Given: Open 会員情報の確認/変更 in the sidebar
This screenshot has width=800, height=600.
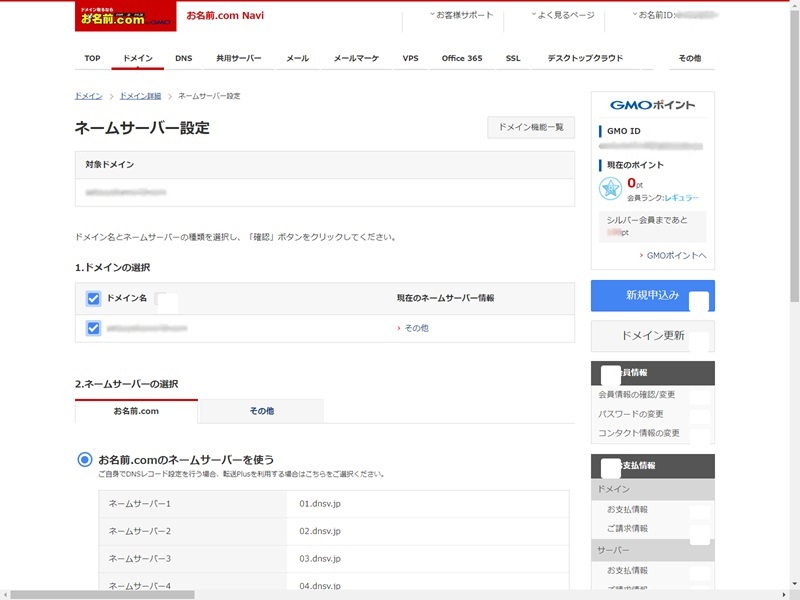Looking at the screenshot, I should [x=637, y=394].
